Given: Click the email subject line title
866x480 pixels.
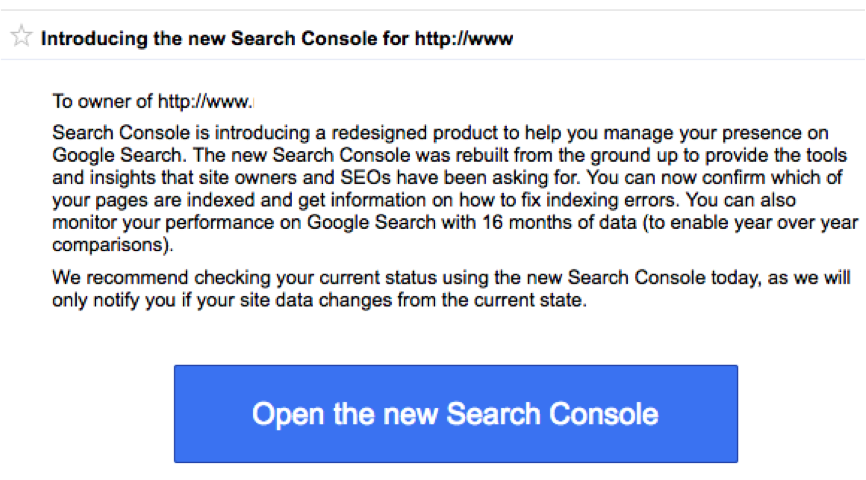Looking at the screenshot, I should [277, 39].
